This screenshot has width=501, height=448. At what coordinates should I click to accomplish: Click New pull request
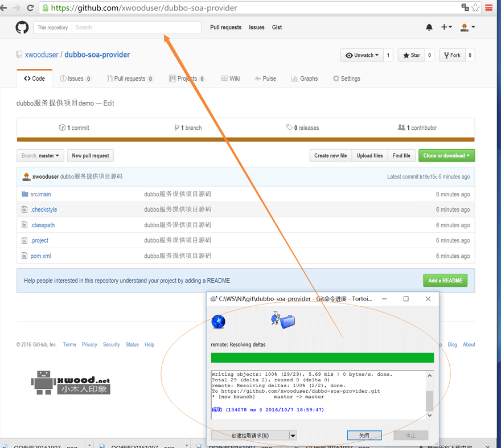[91, 155]
